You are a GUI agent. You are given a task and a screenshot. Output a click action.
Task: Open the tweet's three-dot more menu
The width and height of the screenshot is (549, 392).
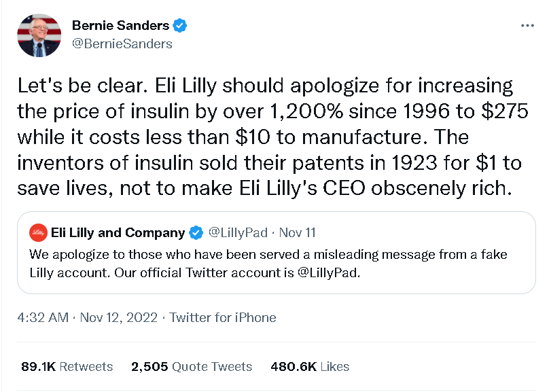pos(527,26)
